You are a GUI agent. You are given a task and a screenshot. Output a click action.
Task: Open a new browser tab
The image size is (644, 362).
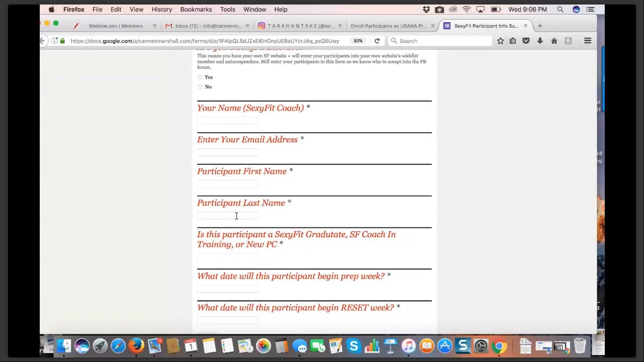(x=540, y=26)
